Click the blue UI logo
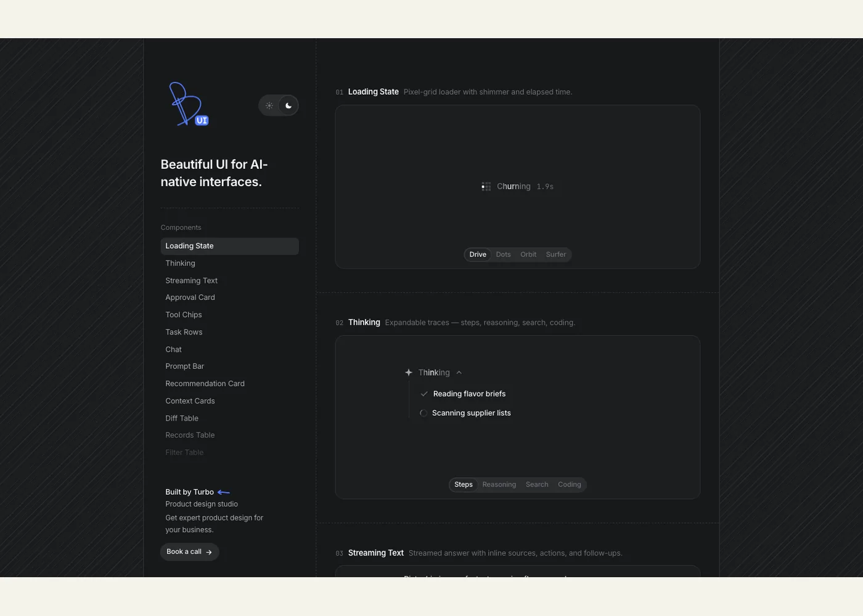863x616 pixels. point(189,104)
